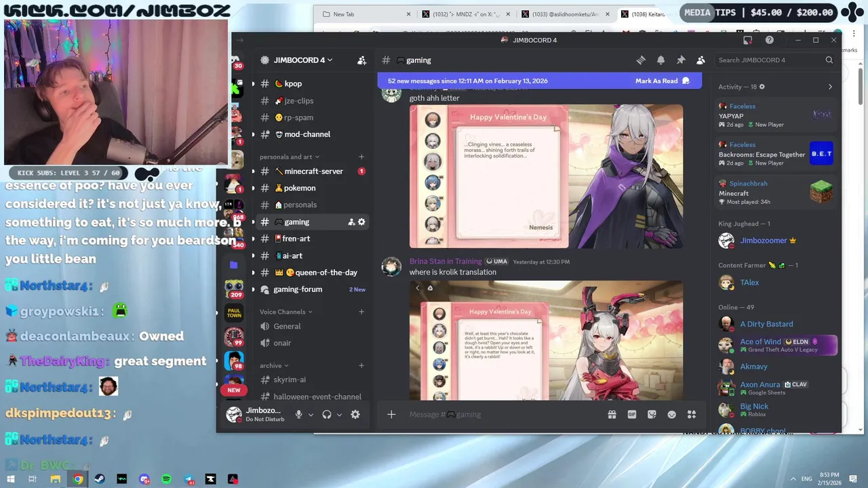
Task: Open the emoji picker
Action: coord(672,414)
